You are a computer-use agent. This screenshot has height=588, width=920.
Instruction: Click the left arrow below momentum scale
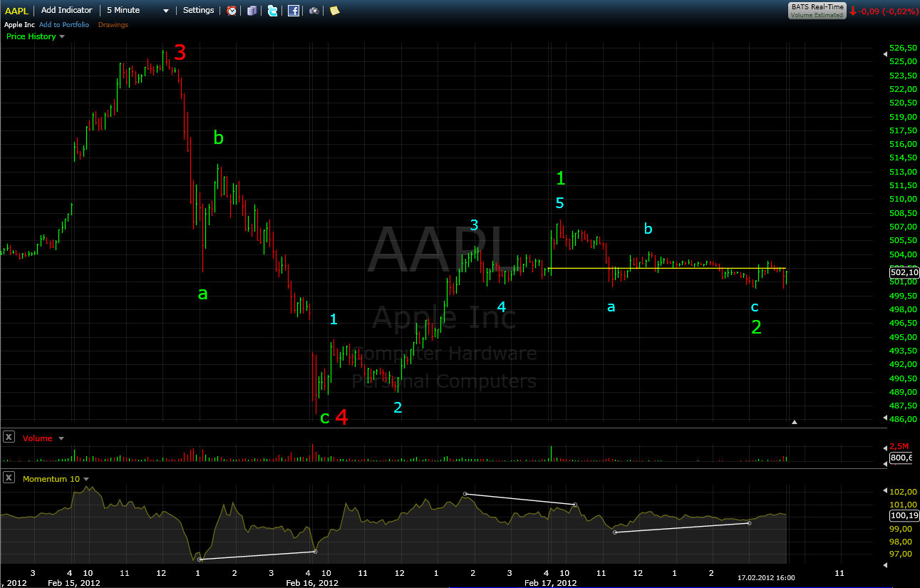coord(886,564)
